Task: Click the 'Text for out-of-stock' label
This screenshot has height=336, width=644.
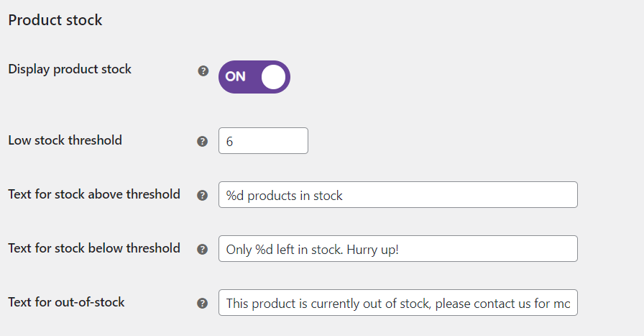Action: [x=66, y=302]
